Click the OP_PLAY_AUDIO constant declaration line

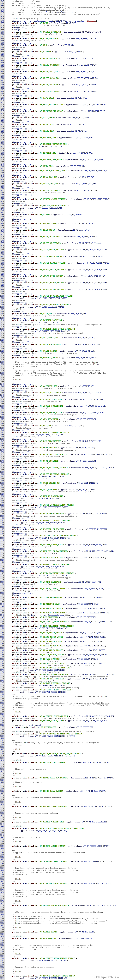click(x=51, y=230)
